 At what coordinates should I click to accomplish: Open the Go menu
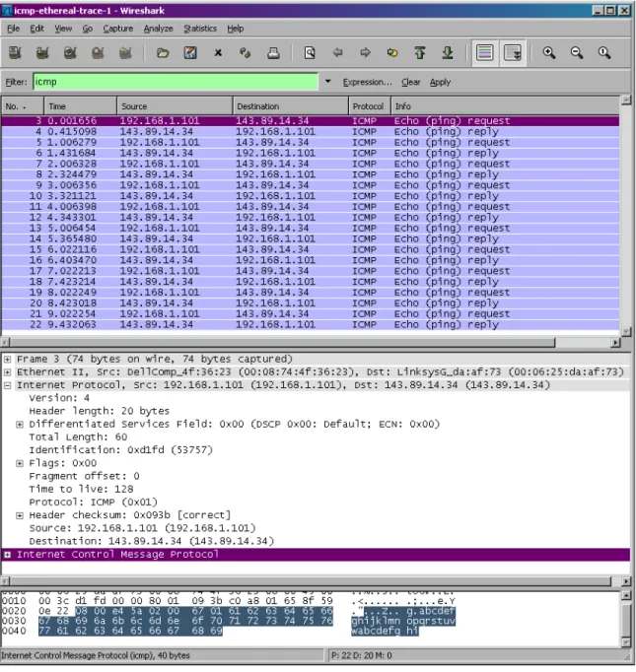click(88, 29)
